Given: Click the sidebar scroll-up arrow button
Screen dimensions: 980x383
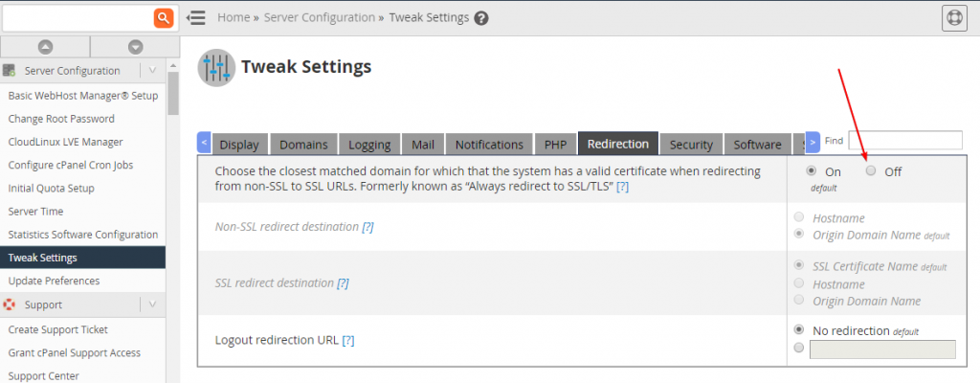Looking at the screenshot, I should (x=45, y=47).
